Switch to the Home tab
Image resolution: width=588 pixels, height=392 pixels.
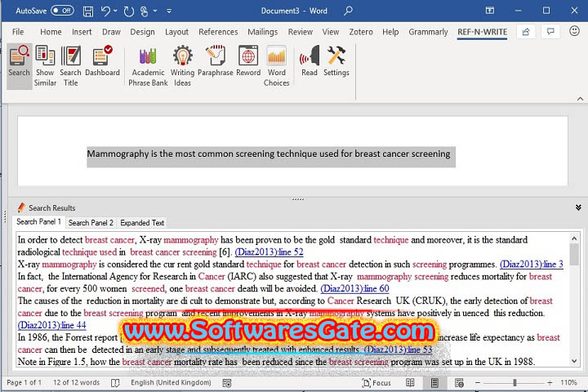pyautogui.click(x=51, y=32)
